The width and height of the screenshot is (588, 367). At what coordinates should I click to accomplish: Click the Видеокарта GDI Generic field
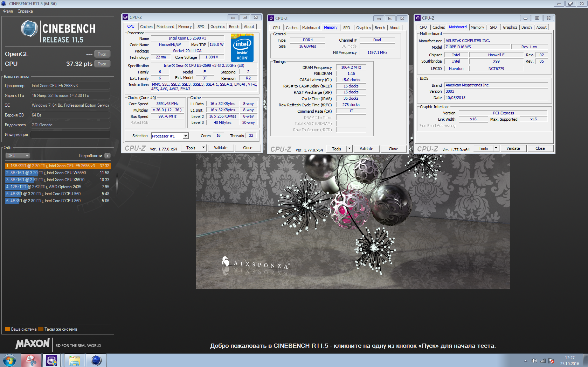[x=70, y=125]
